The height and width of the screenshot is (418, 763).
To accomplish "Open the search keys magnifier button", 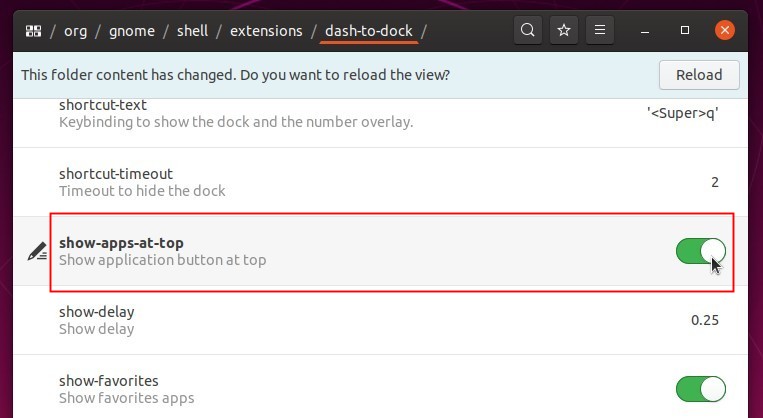I will pos(528,31).
